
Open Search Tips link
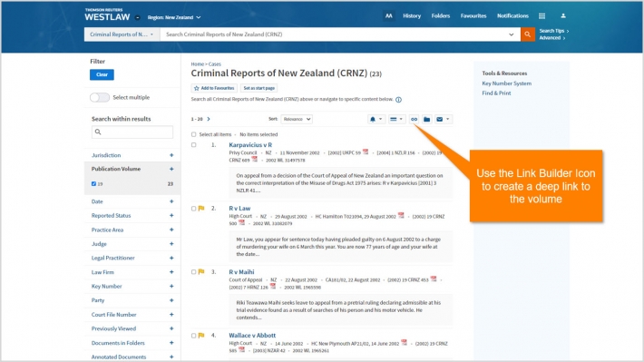click(553, 31)
